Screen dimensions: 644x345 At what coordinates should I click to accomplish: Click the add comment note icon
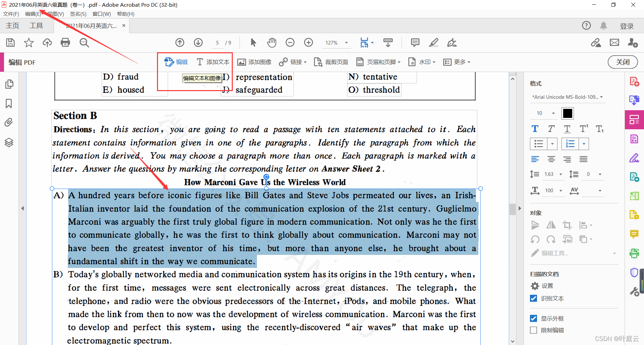[x=415, y=43]
